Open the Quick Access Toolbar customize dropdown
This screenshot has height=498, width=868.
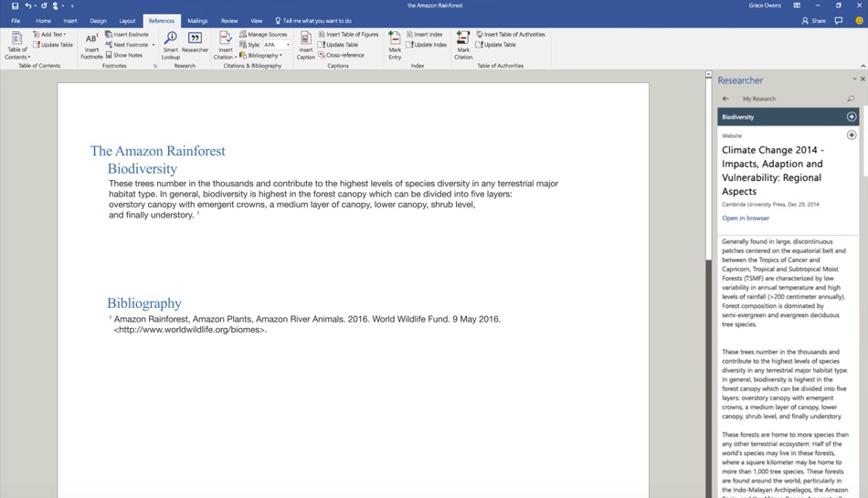[72, 5]
